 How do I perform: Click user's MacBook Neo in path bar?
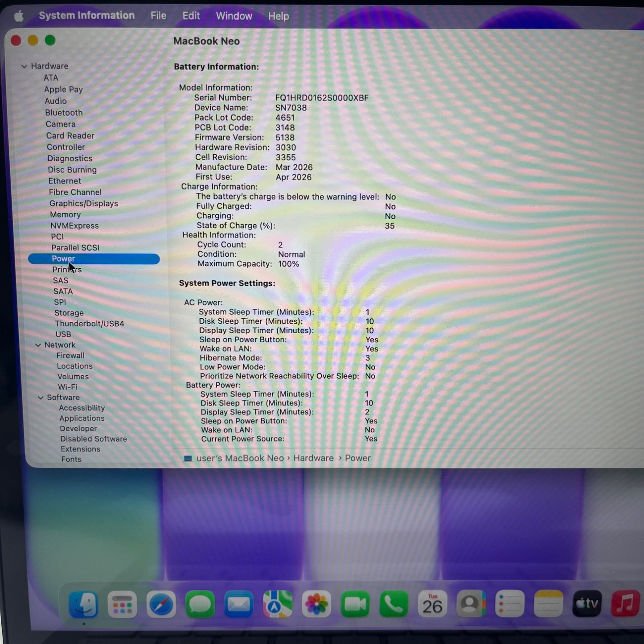pyautogui.click(x=240, y=458)
